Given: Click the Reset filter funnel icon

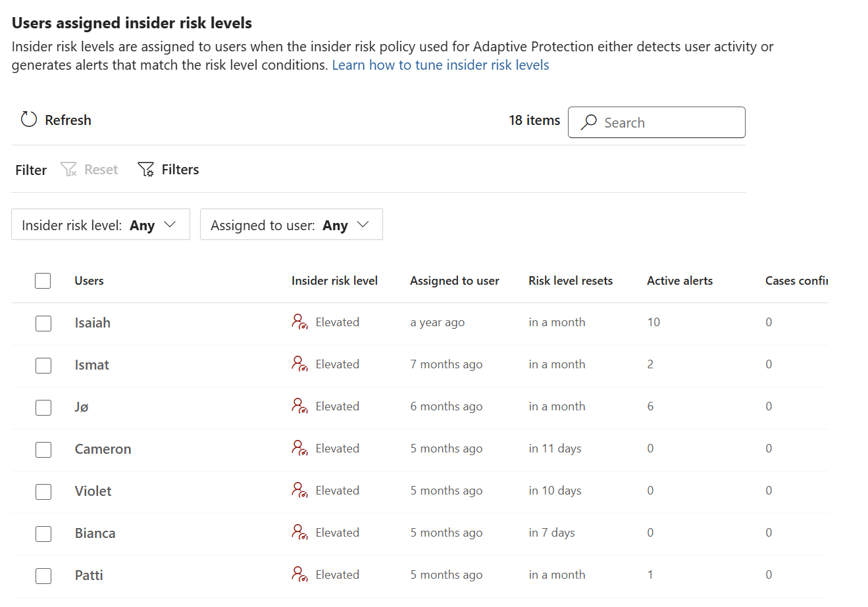Looking at the screenshot, I should (68, 170).
